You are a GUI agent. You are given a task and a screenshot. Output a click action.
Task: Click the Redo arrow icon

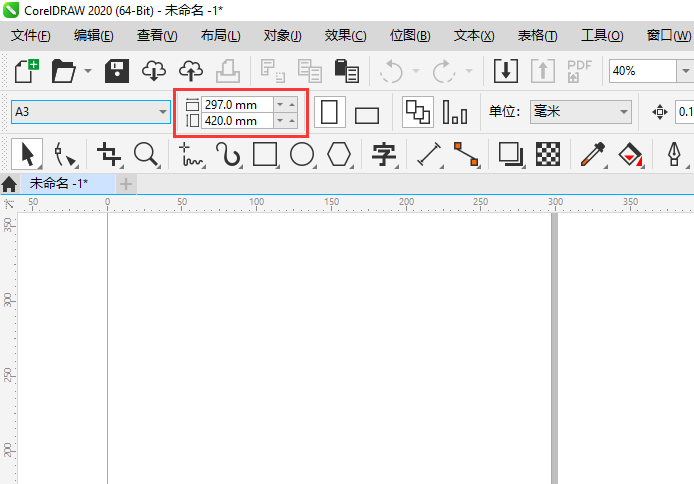pyautogui.click(x=444, y=71)
